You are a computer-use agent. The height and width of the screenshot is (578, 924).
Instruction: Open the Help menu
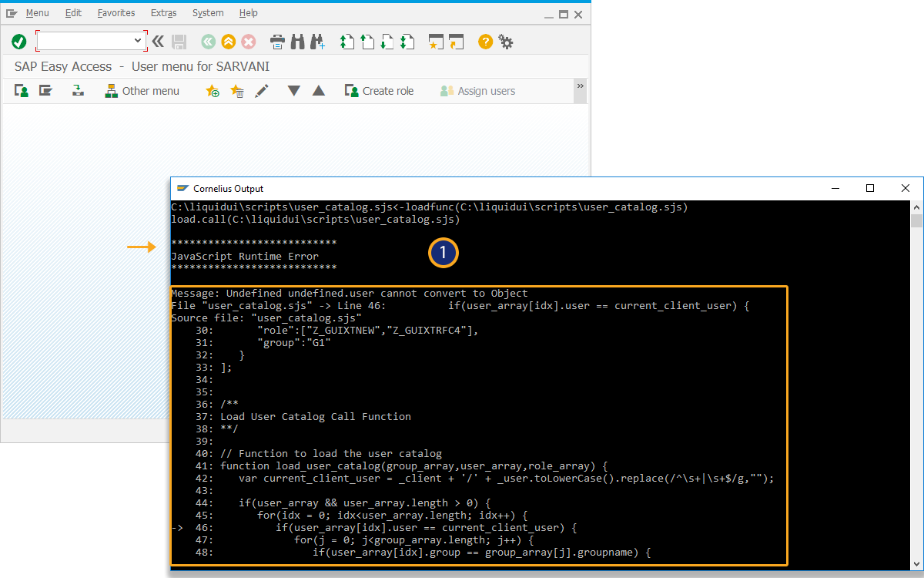point(249,13)
